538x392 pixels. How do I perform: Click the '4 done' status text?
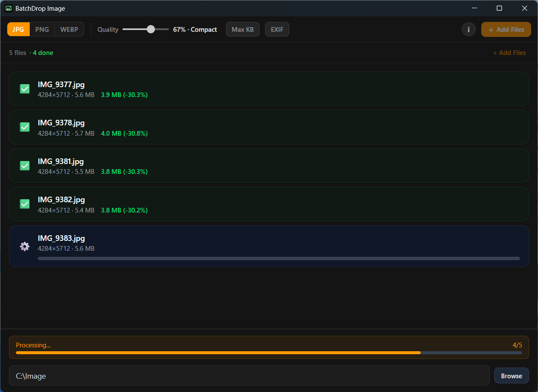(43, 53)
